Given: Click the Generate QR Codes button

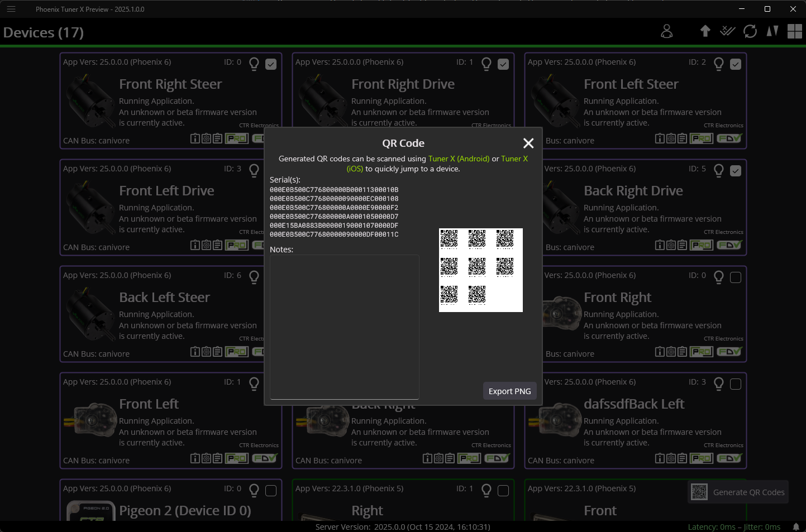Looking at the screenshot, I should pos(738,492).
